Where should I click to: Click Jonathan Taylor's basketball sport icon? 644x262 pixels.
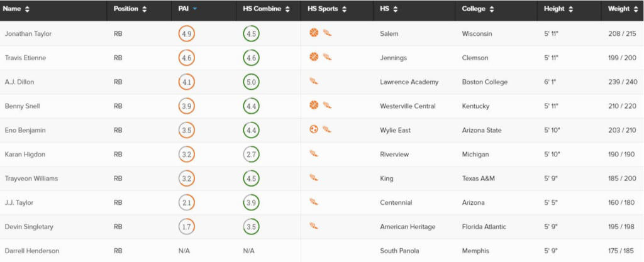(x=314, y=33)
